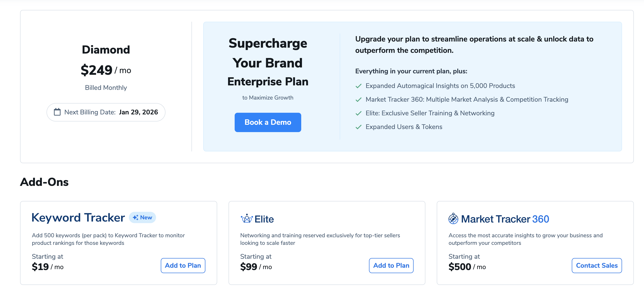Click the Elite add-on title text
Viewport: 644px width, 292px height.
[264, 219]
